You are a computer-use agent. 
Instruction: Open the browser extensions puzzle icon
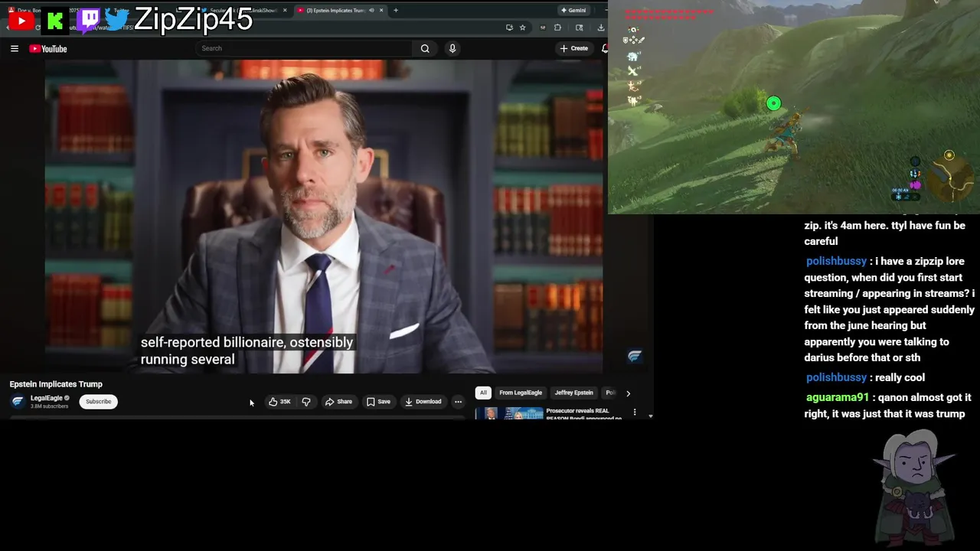click(x=557, y=28)
